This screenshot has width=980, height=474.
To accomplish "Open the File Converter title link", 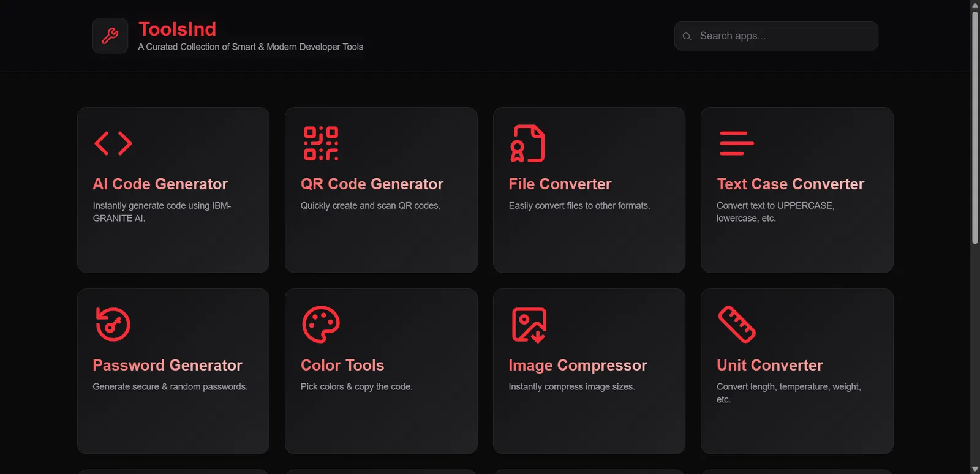I will click(560, 184).
